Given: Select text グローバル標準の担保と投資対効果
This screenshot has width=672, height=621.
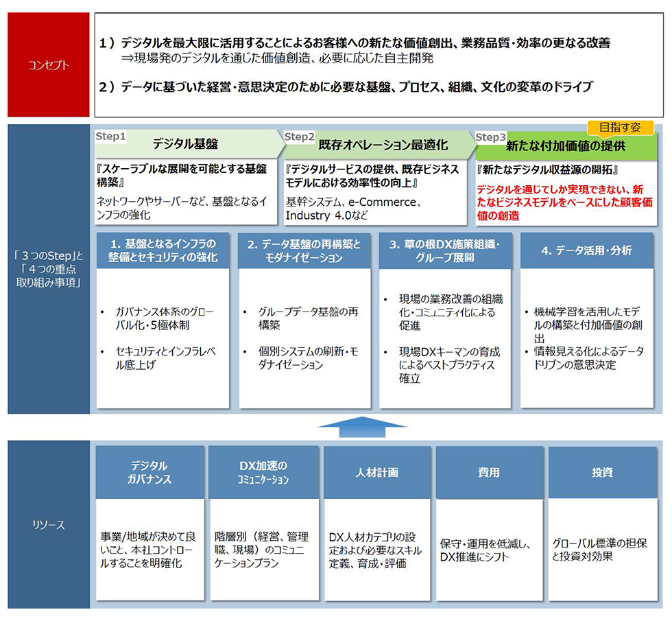Looking at the screenshot, I should pyautogui.click(x=599, y=550).
